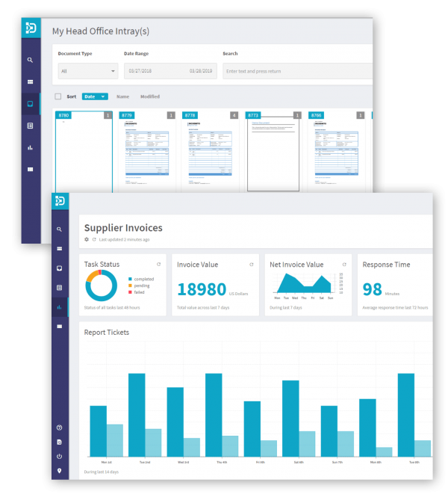Click the search icon in dashboard sidebar

[59, 229]
